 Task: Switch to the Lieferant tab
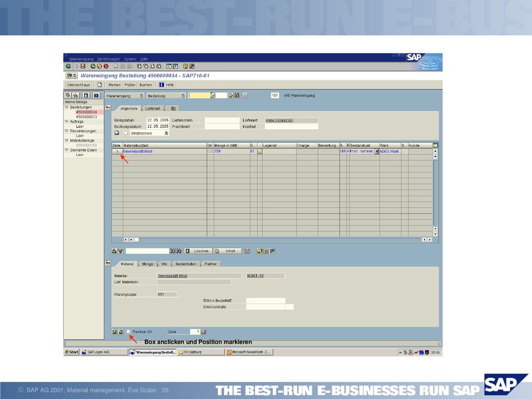pyautogui.click(x=153, y=109)
